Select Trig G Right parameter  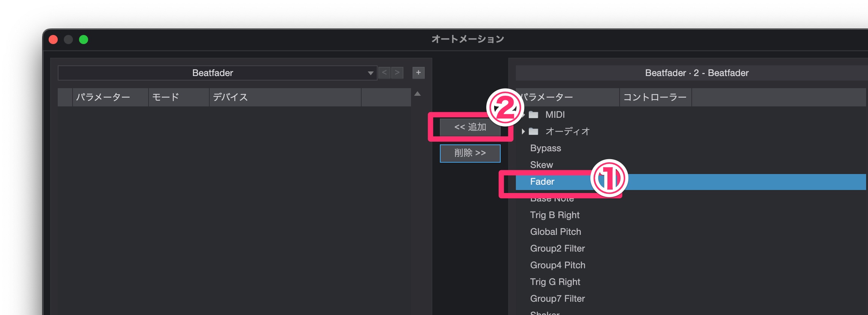(555, 282)
